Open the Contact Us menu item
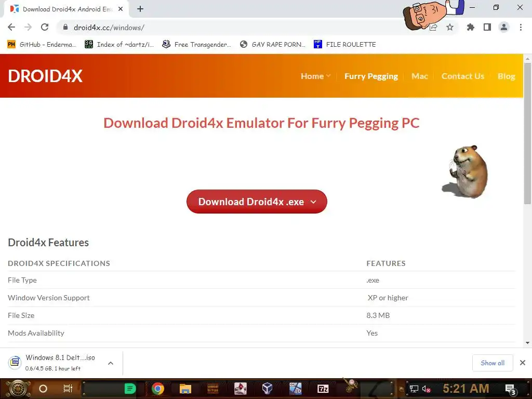The height and width of the screenshot is (399, 532). point(463,76)
